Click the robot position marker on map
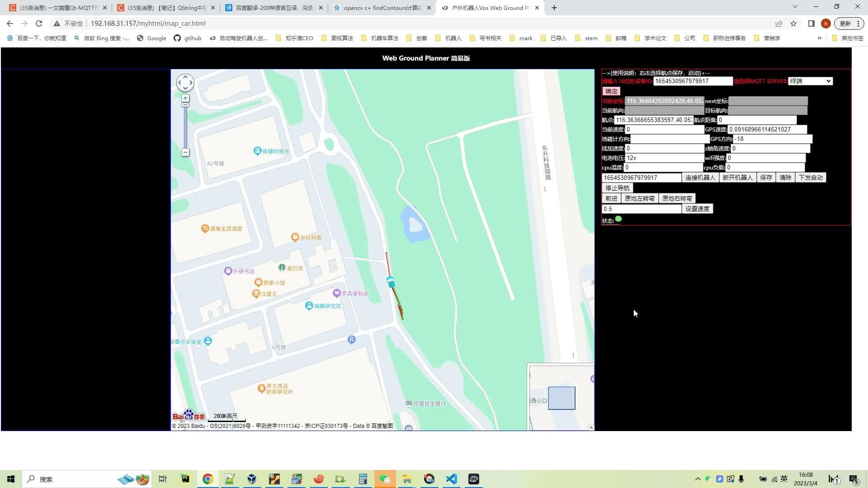The image size is (868, 488). tap(391, 282)
